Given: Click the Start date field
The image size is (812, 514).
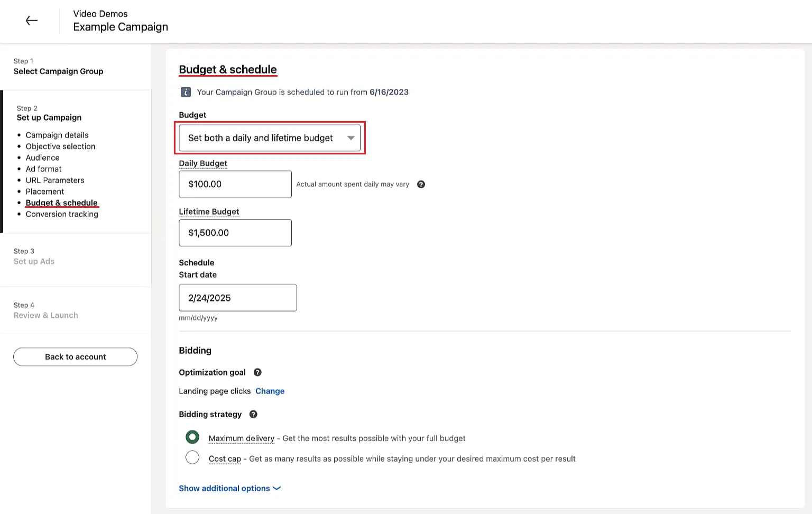Looking at the screenshot, I should click(237, 298).
